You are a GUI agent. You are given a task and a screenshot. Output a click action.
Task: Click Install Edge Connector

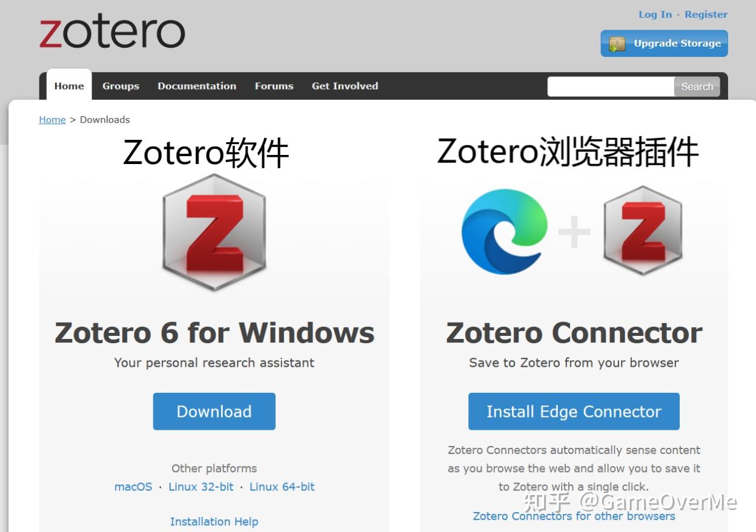pyautogui.click(x=573, y=412)
